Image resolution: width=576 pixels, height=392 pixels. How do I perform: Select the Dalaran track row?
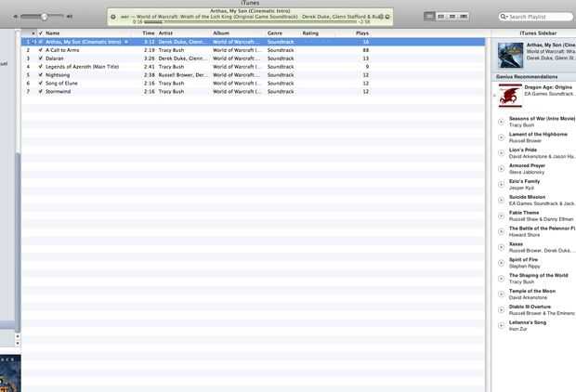coord(253,59)
